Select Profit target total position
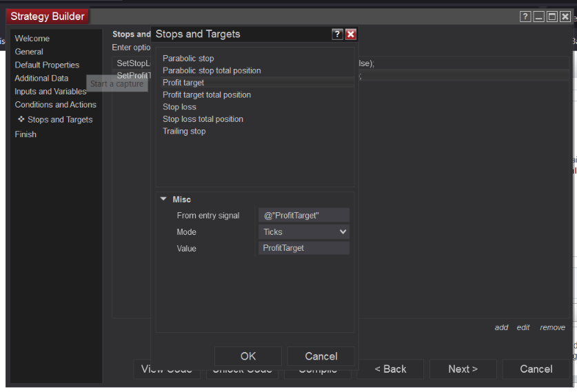Viewport: 577px width, 392px height. (207, 95)
